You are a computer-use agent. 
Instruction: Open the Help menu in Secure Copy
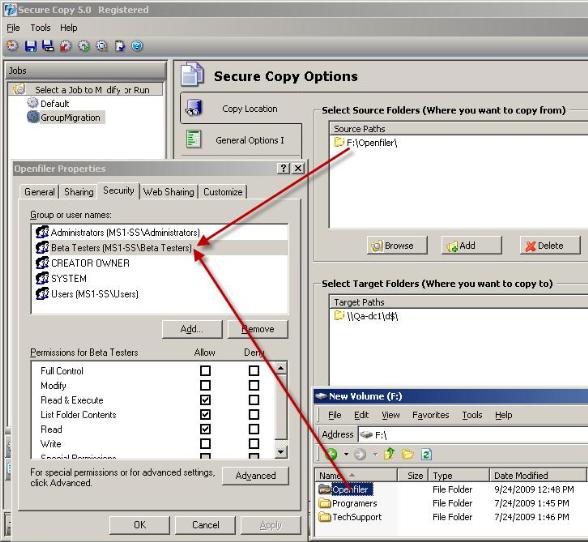69,28
